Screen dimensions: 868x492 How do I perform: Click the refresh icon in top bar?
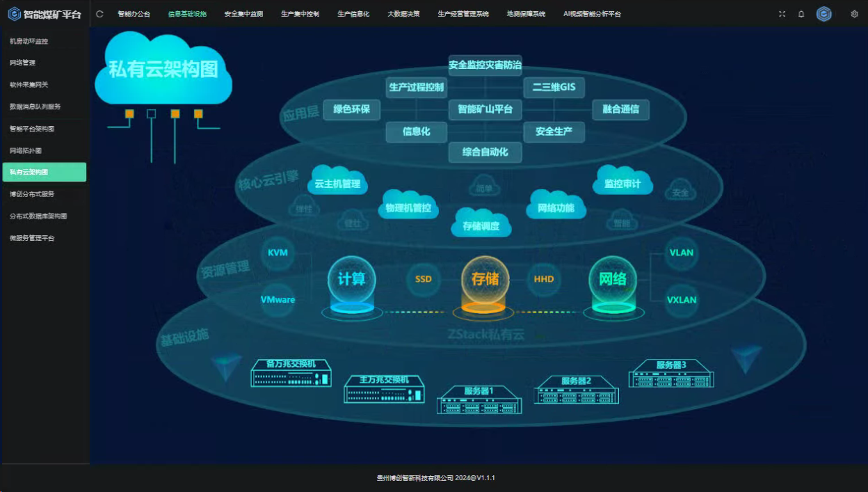[99, 14]
